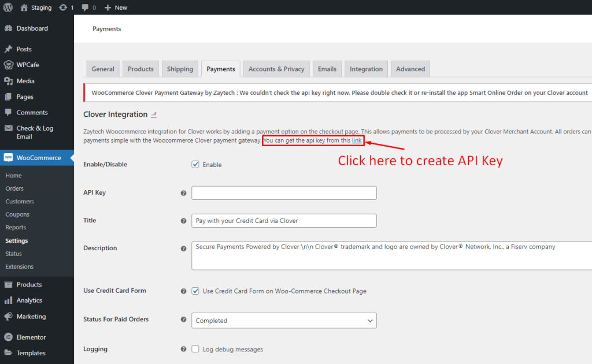Screen dimensions: 592x364
Task: Click the help icon next to Logging
Action: 183,350
